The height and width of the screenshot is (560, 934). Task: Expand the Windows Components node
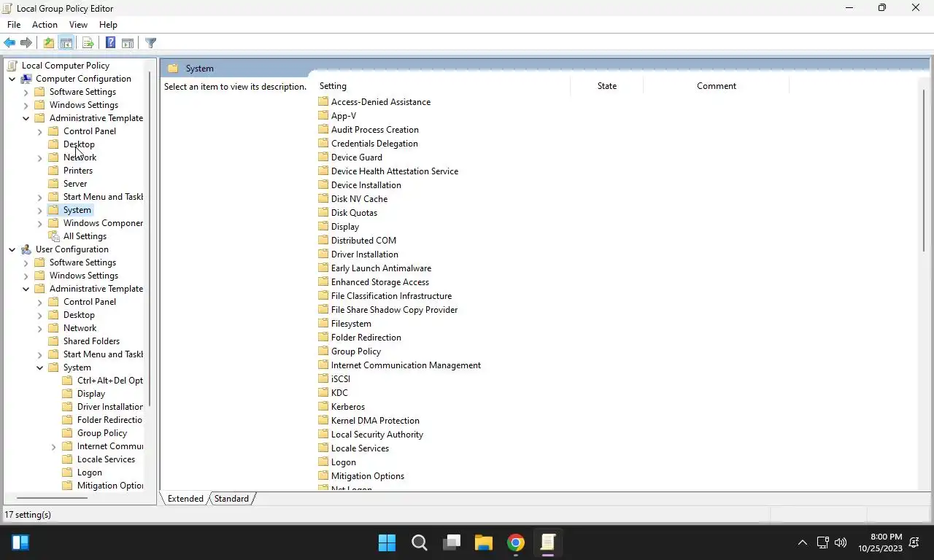(x=39, y=223)
